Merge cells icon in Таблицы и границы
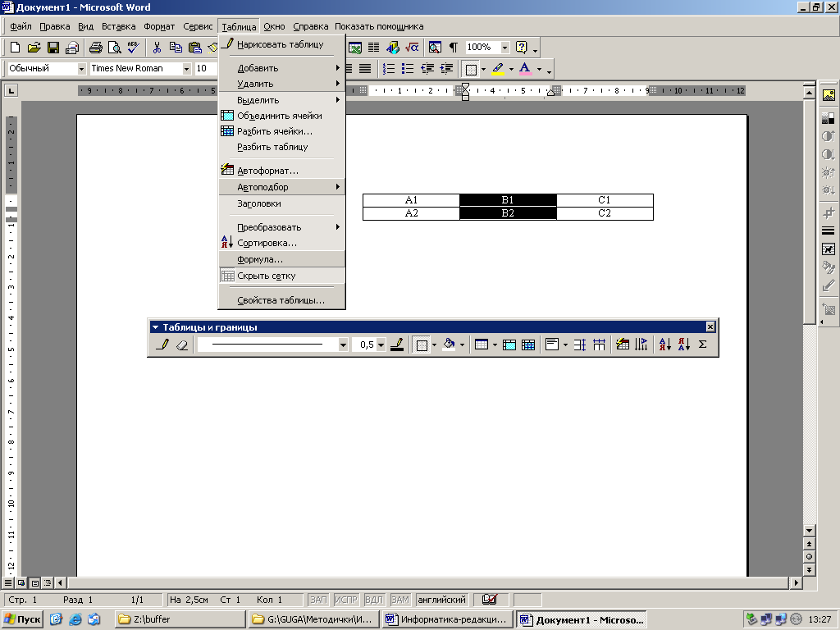Viewport: 840px width, 630px height. [x=509, y=345]
